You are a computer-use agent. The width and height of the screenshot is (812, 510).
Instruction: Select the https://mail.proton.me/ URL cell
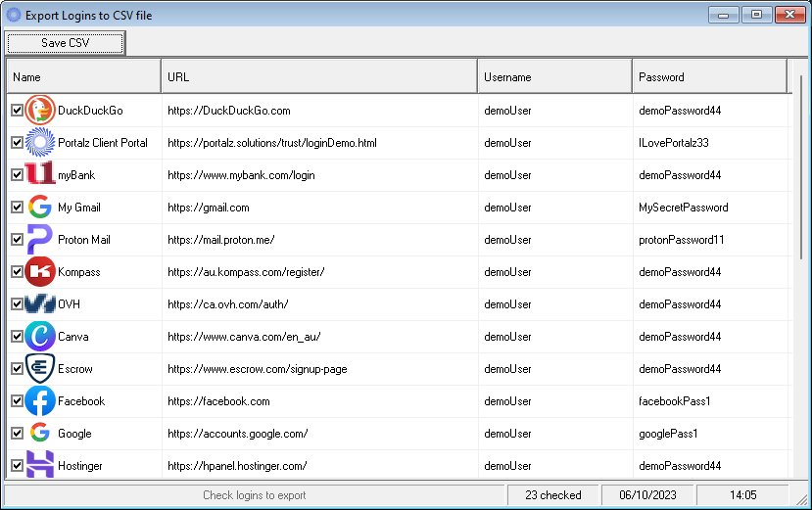[x=319, y=239]
